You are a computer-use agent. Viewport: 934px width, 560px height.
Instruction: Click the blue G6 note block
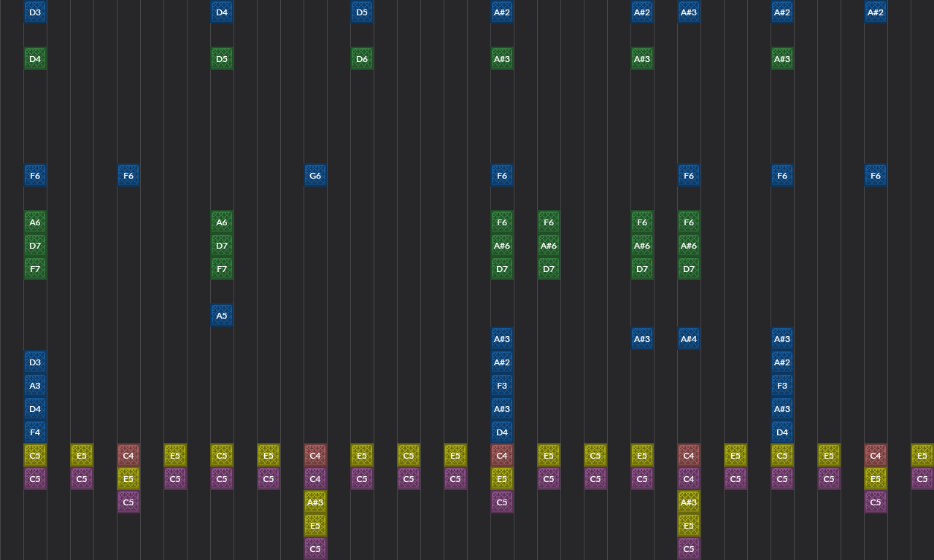(315, 176)
